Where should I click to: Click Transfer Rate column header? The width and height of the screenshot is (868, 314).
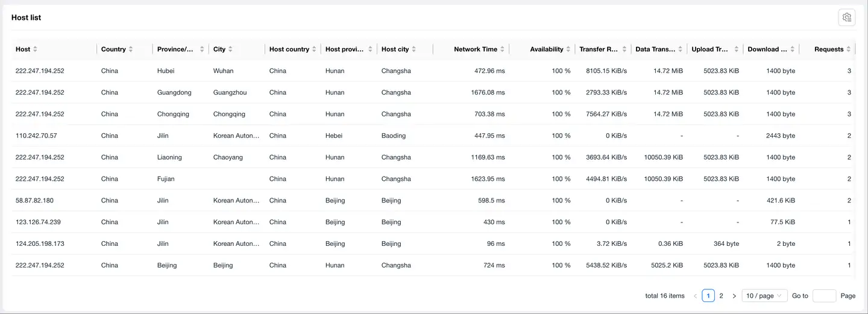pos(599,49)
